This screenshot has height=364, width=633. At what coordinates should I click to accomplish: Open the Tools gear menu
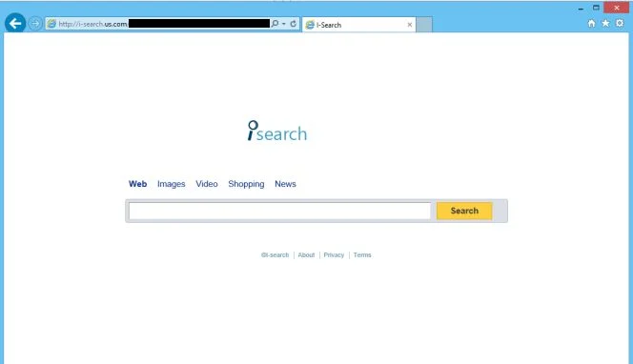click(620, 24)
